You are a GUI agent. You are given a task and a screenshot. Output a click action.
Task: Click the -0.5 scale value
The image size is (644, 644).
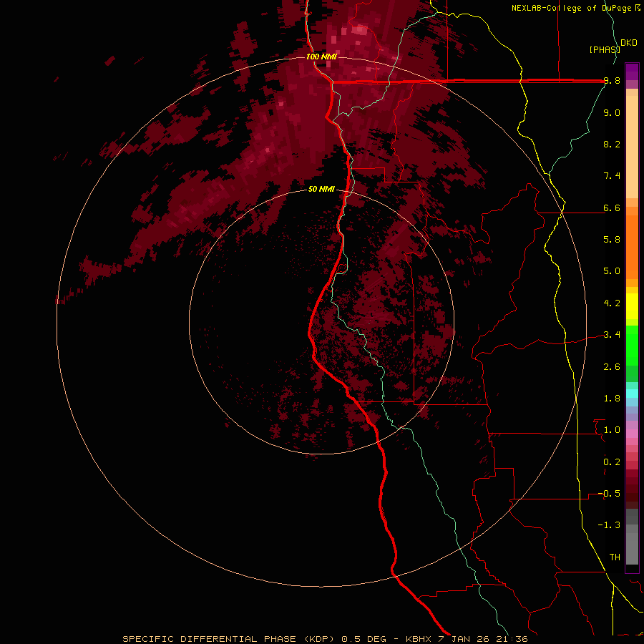tap(609, 494)
